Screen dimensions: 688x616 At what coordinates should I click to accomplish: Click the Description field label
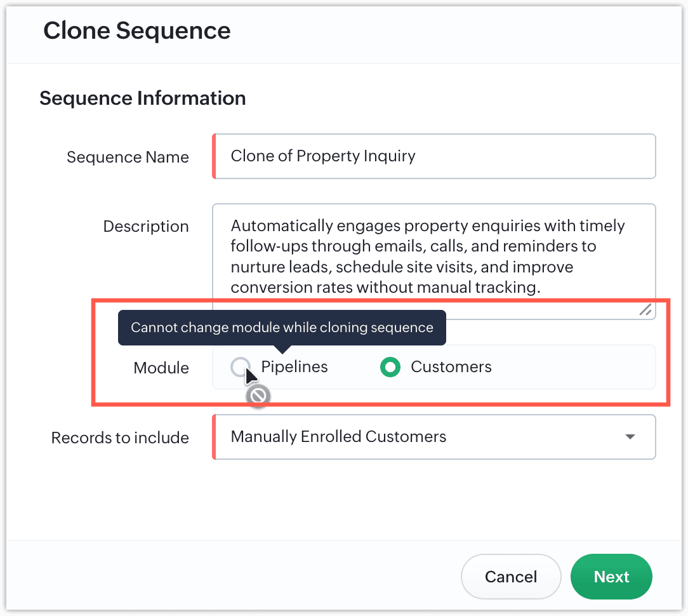[146, 227]
